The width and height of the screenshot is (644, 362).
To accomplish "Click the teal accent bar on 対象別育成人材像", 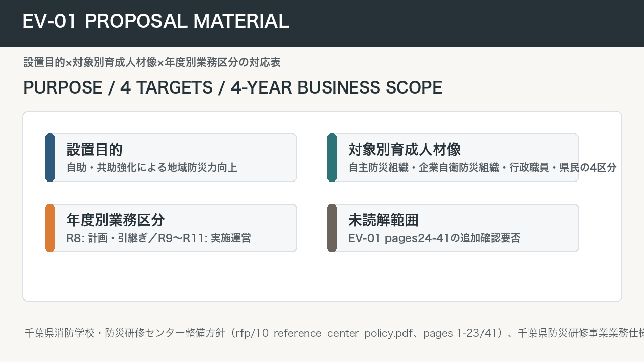I will (x=332, y=158).
